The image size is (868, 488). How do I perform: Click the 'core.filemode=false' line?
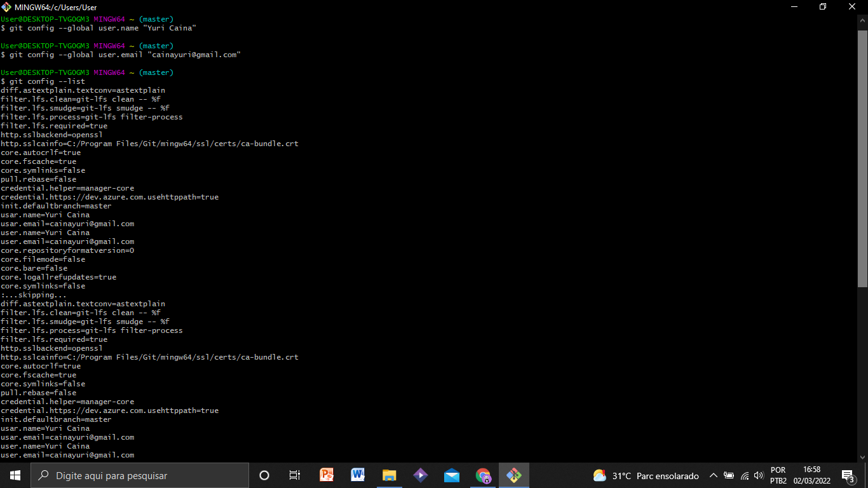click(x=43, y=259)
